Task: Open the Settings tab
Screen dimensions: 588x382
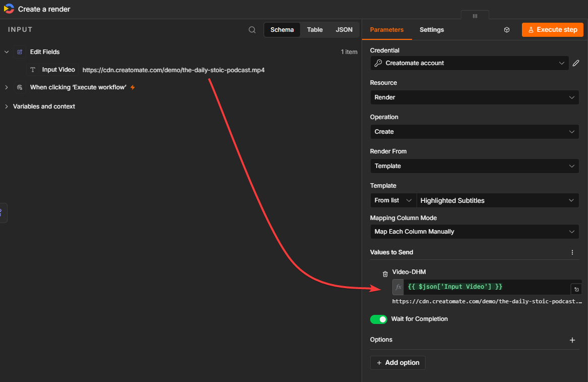Action: 432,30
